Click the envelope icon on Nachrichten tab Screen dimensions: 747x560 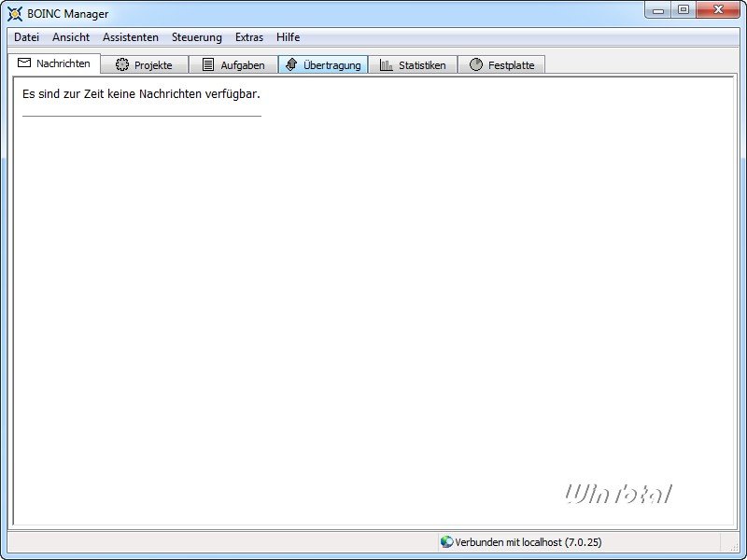point(24,63)
